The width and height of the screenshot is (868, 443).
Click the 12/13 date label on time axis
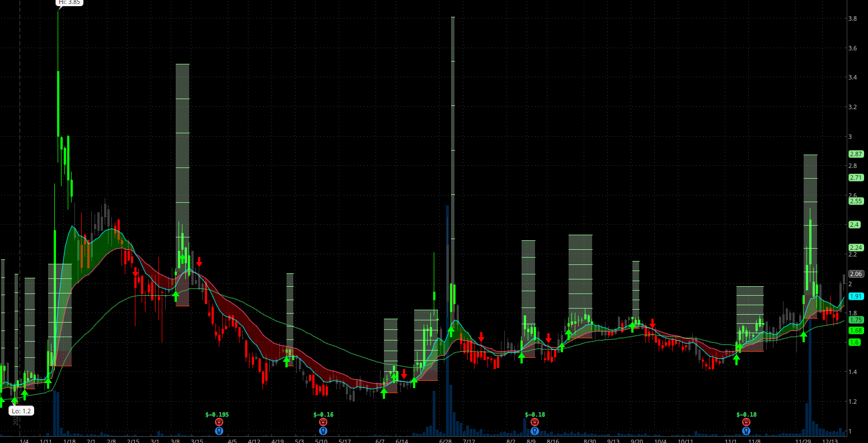pos(830,441)
